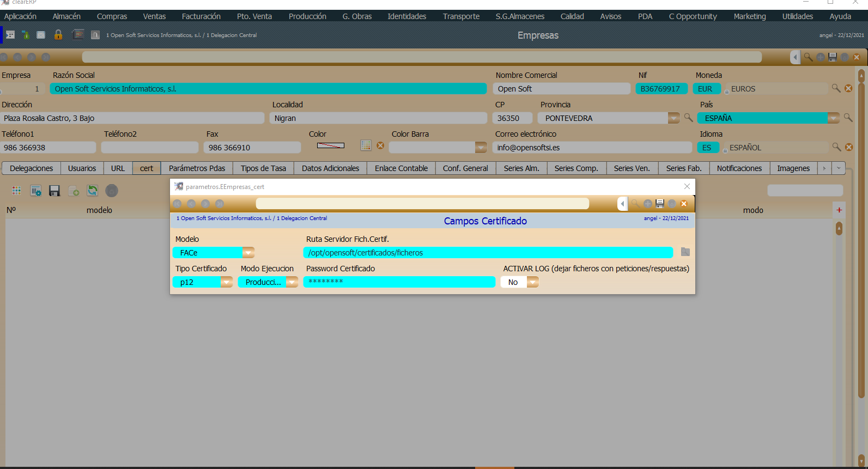The width and height of the screenshot is (868, 469).
Task: Expand the ACTIVAR LOG No dropdown
Action: 532,282
